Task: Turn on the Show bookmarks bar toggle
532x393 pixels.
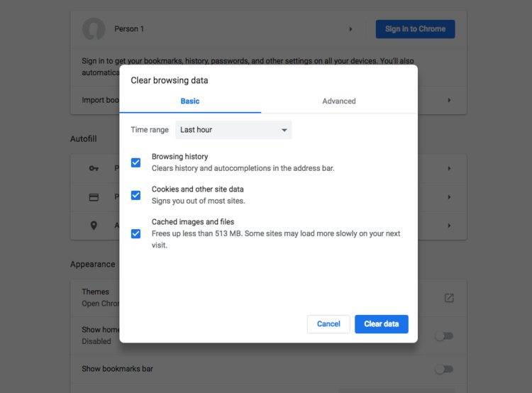Action: 444,369
